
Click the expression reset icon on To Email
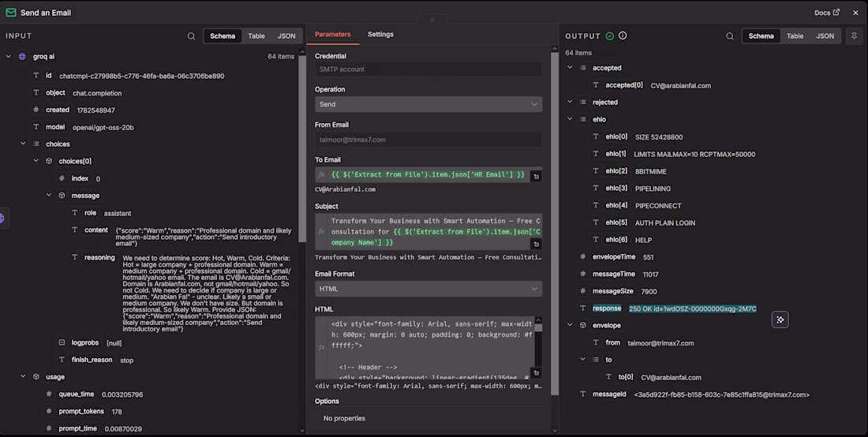pos(536,177)
